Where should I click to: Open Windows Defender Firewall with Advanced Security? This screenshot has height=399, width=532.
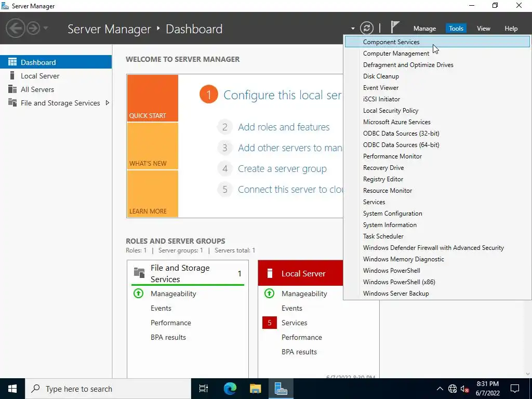point(437,248)
